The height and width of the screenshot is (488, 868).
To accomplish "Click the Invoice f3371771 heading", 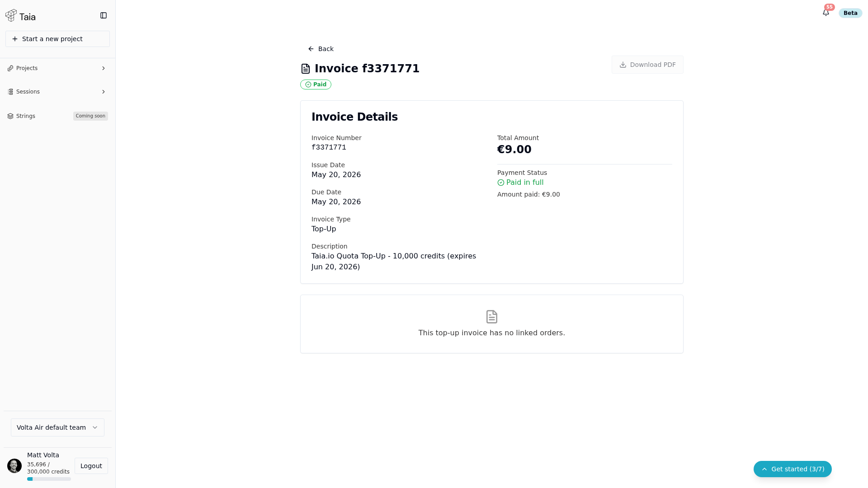I will pyautogui.click(x=367, y=69).
